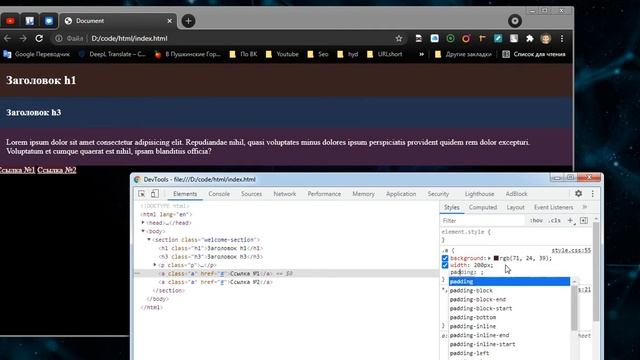The width and height of the screenshot is (640, 360).
Task: Open the Event Listeners tab
Action: coord(553,207)
